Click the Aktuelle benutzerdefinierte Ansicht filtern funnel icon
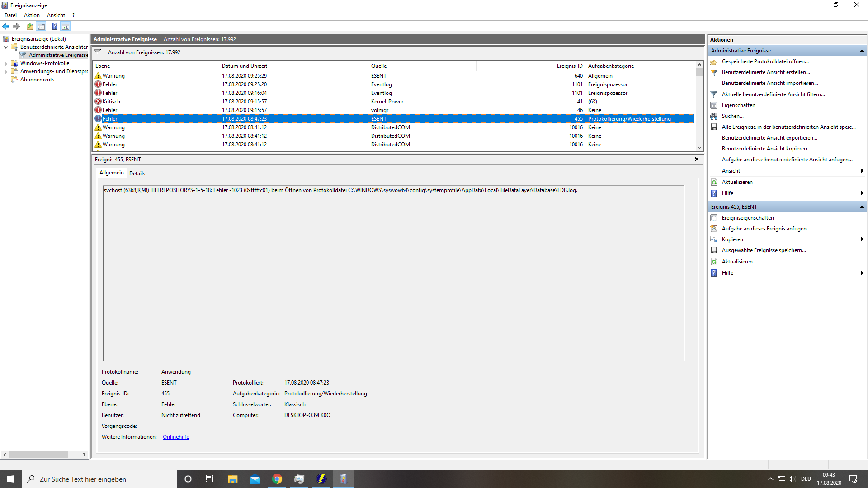Viewport: 868px width, 488px height. 714,94
